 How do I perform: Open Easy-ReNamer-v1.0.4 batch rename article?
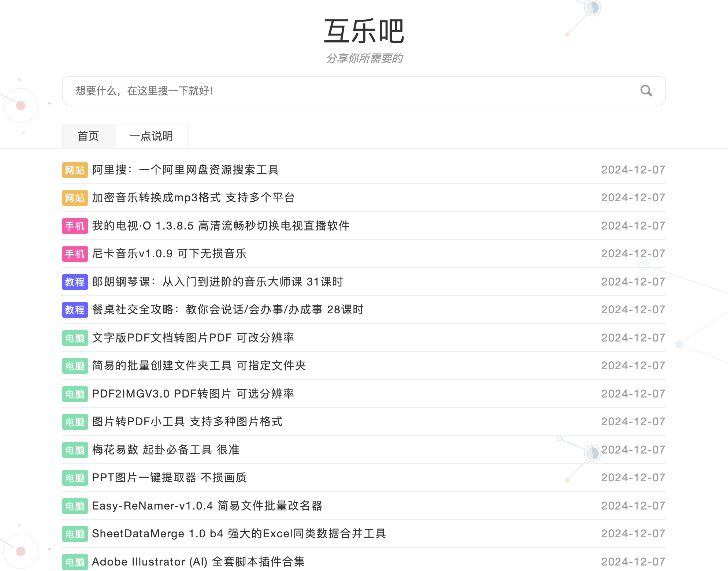click(x=207, y=506)
